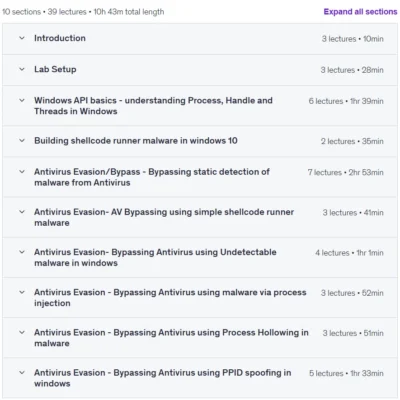The image size is (400, 400).
Task: Expand the Introduction section chevron
Action: point(22,38)
